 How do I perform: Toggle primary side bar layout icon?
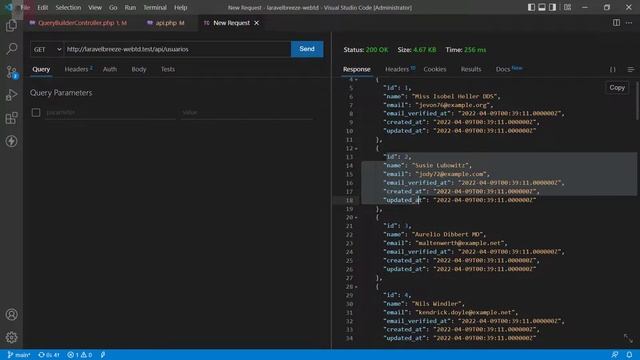point(531,7)
